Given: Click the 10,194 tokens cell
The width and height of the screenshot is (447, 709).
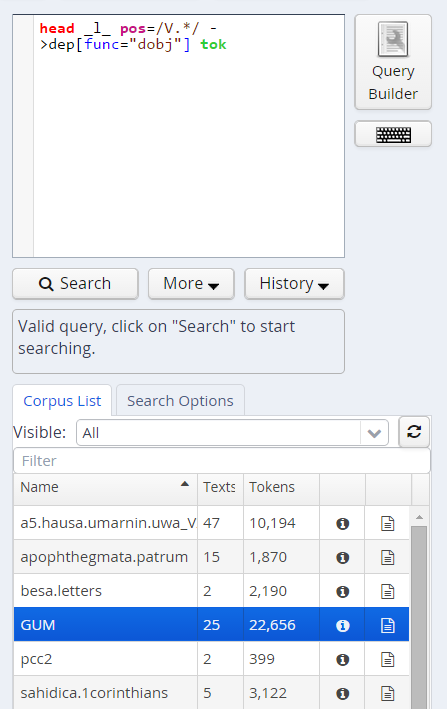Looking at the screenshot, I should point(281,523).
